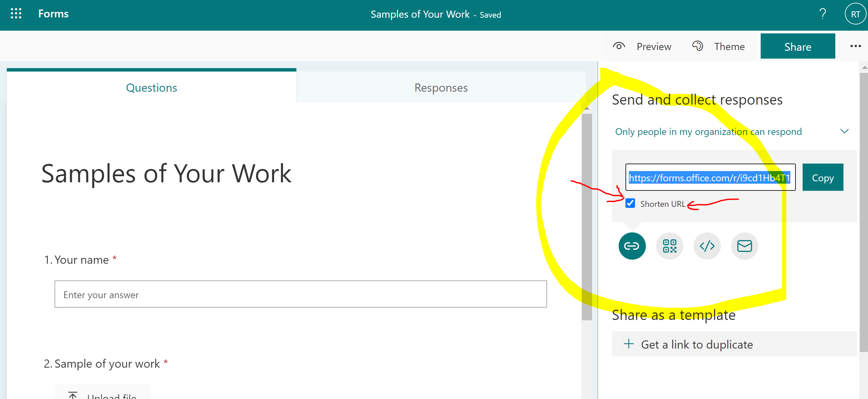Select the link sharing icon
This screenshot has width=868, height=399.
[632, 246]
